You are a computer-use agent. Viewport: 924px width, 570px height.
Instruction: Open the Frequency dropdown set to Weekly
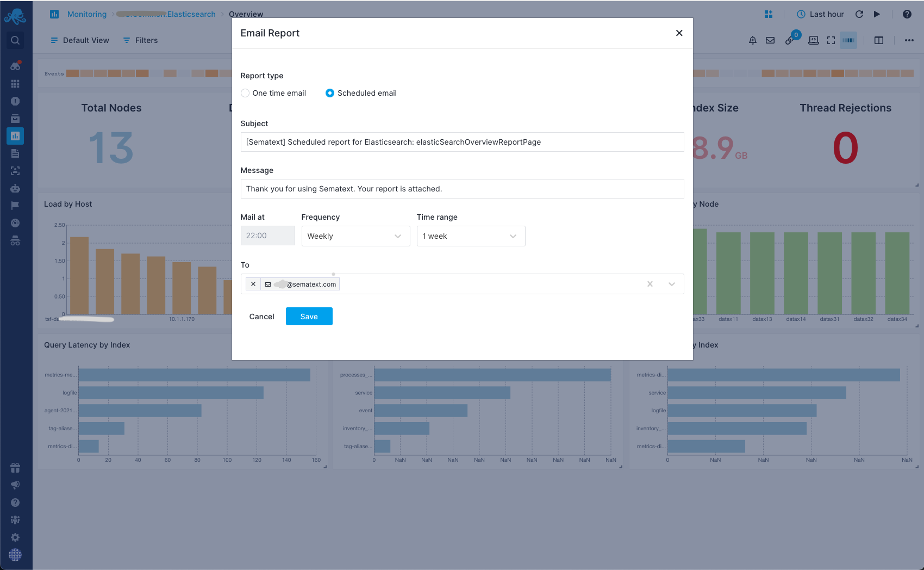[x=355, y=236]
